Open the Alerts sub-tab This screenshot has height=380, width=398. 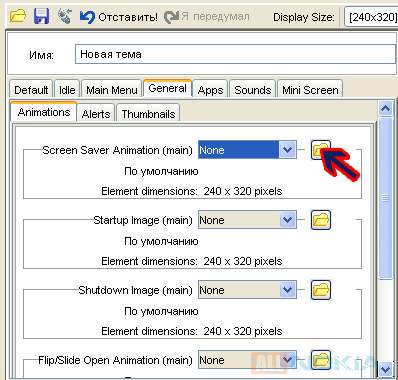[x=96, y=113]
